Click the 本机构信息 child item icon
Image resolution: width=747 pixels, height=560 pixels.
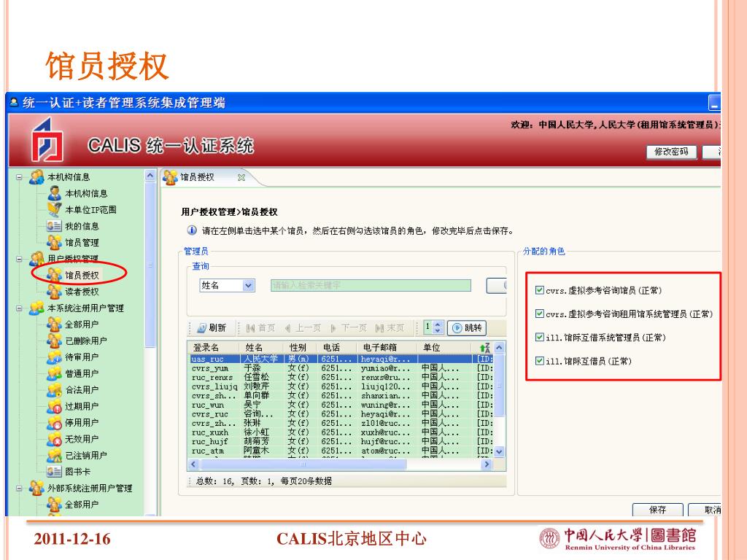(x=54, y=192)
